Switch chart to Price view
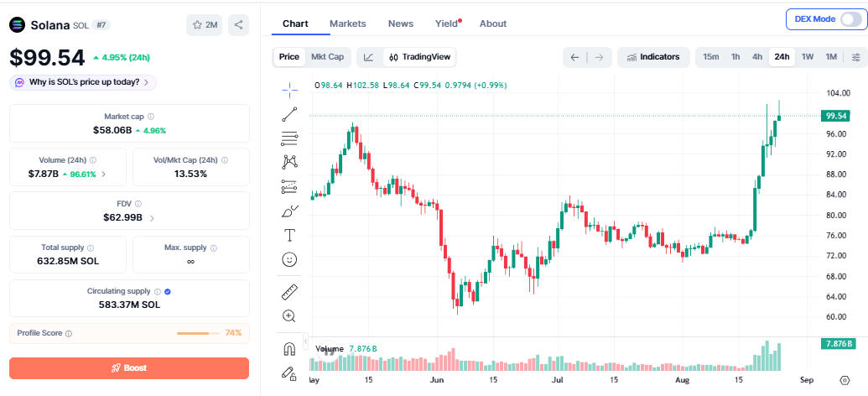The height and width of the screenshot is (396, 868). pos(289,57)
